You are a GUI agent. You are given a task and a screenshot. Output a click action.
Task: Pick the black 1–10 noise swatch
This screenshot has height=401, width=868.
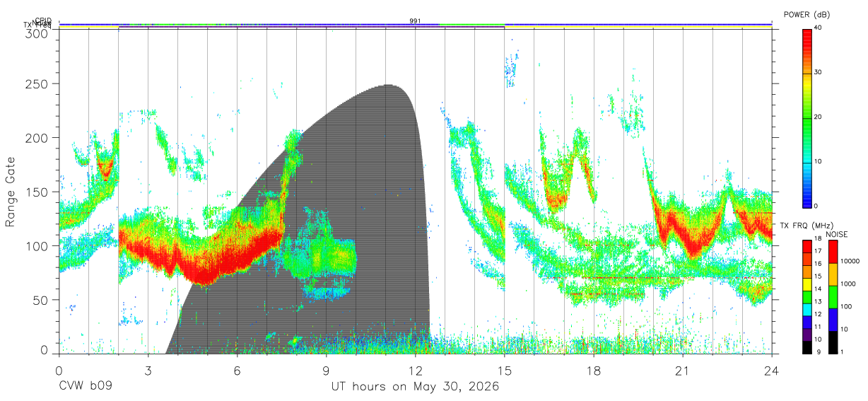833,342
